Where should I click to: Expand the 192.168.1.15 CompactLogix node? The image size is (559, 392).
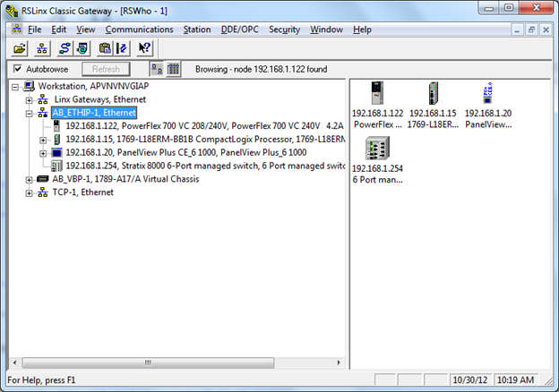click(x=43, y=141)
